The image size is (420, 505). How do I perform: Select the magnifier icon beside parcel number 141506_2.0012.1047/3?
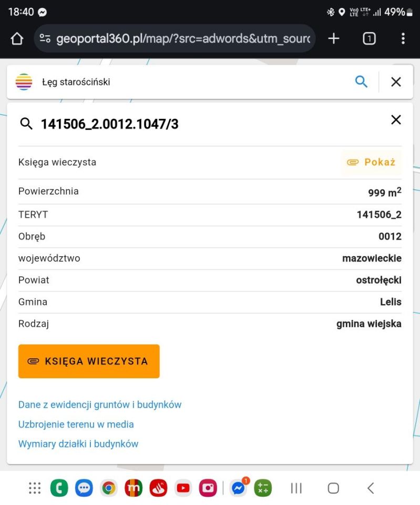click(26, 124)
